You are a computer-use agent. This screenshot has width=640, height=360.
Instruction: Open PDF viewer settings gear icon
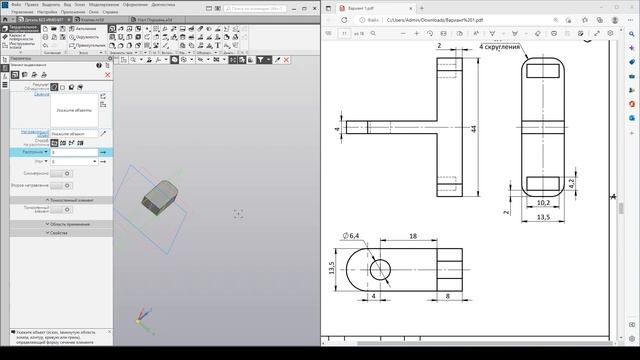(611, 33)
